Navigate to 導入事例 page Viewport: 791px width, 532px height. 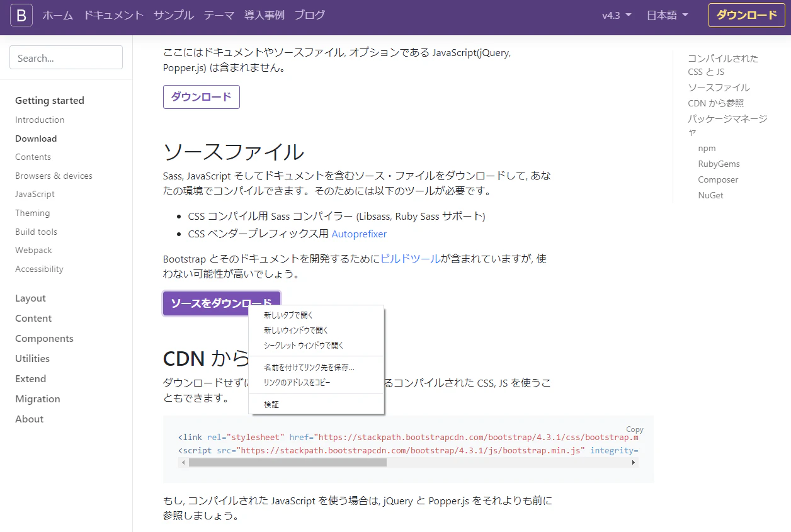(x=265, y=15)
